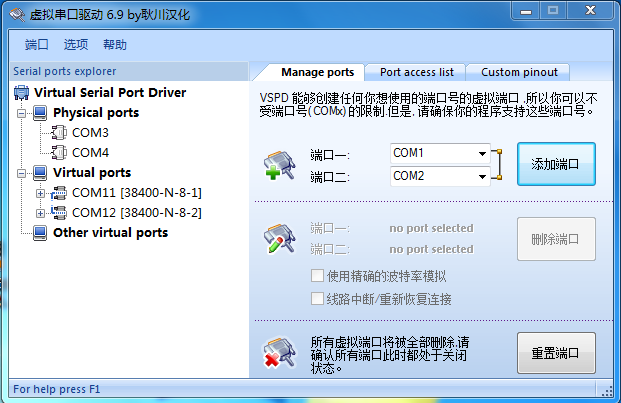Image resolution: width=621 pixels, height=403 pixels.
Task: Expand the COM12 tree node
Action: pyautogui.click(x=40, y=213)
